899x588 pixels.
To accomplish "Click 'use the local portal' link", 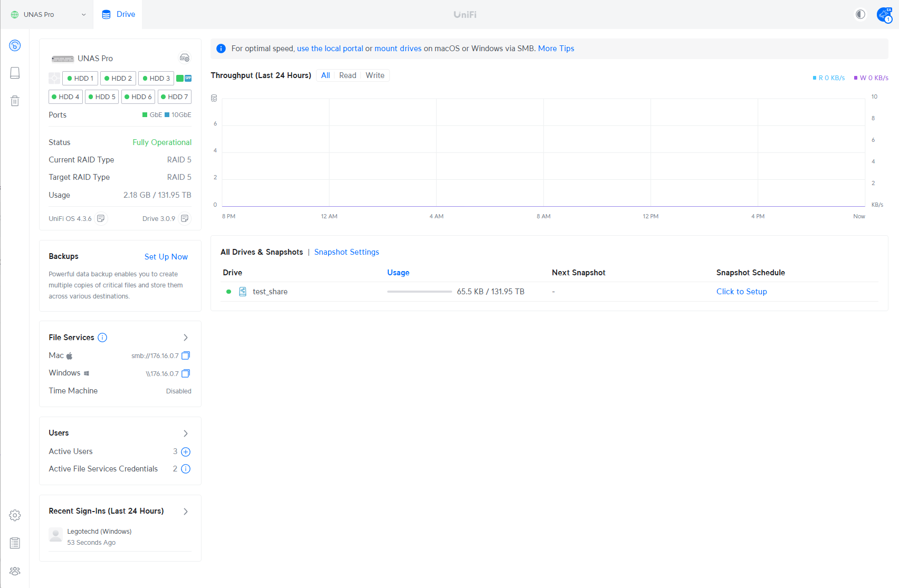I will click(330, 49).
